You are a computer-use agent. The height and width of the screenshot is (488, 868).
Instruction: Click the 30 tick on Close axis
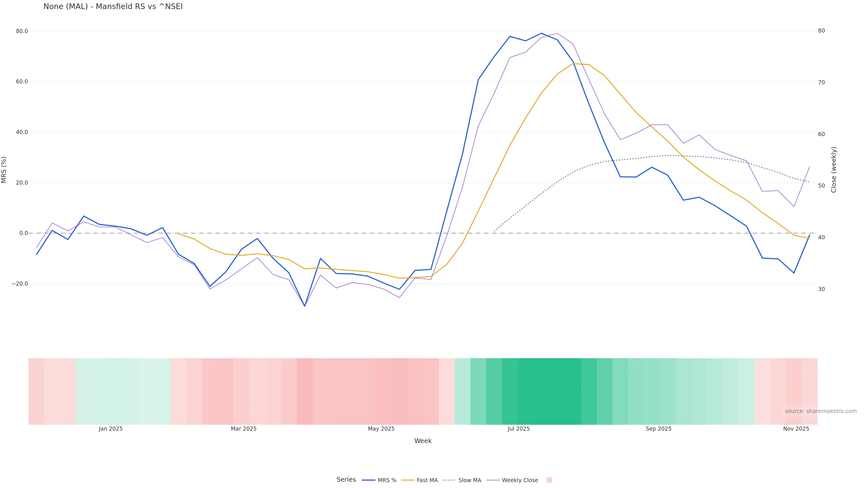[x=821, y=289]
